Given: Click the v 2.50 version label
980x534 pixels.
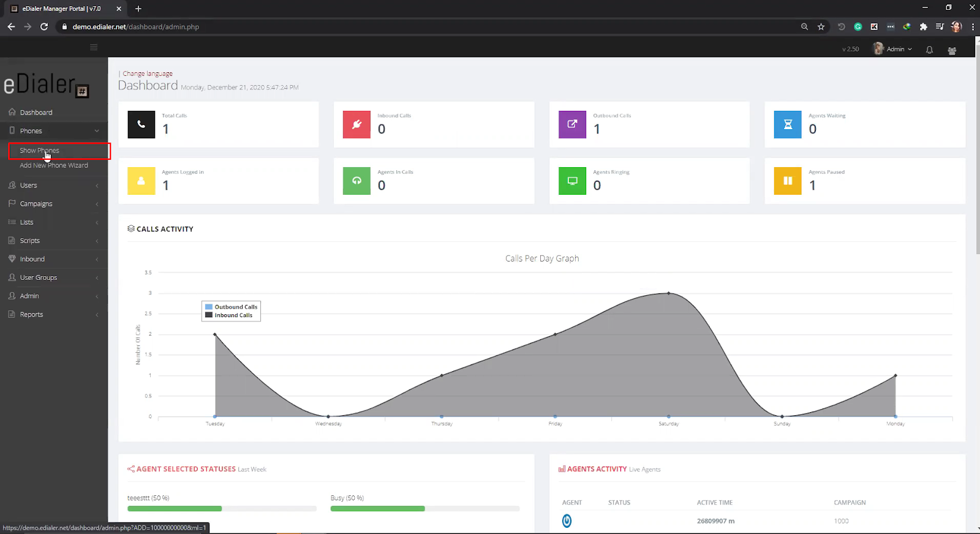Looking at the screenshot, I should point(850,49).
